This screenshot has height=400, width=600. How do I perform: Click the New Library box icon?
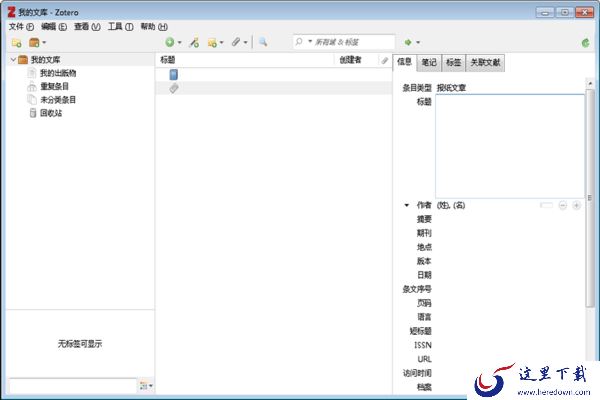[34, 42]
